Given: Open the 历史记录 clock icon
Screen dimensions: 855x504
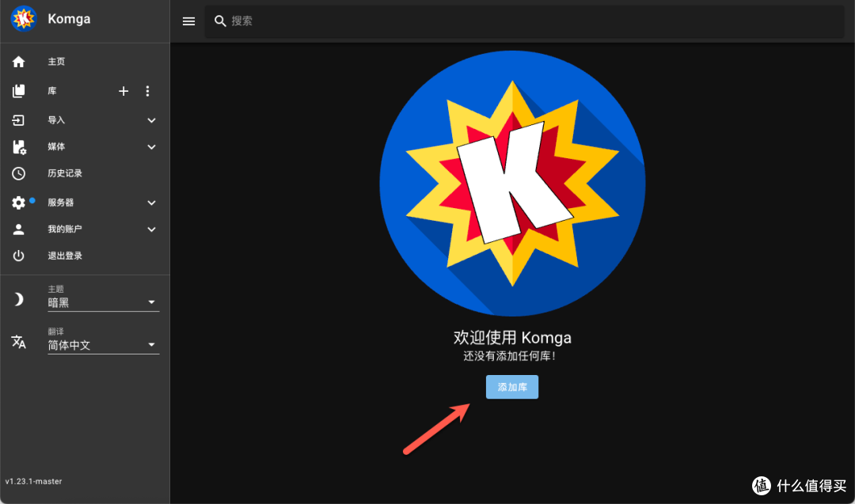Looking at the screenshot, I should coord(18,173).
